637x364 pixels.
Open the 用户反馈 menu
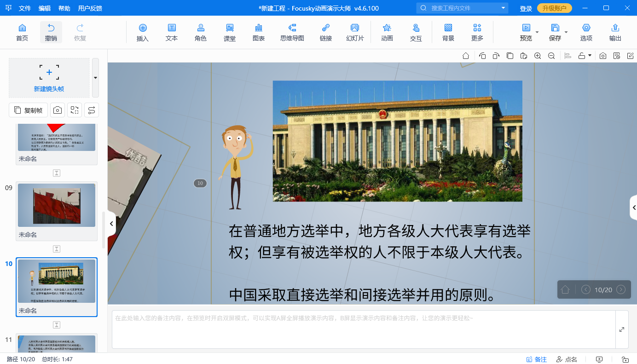(90, 8)
